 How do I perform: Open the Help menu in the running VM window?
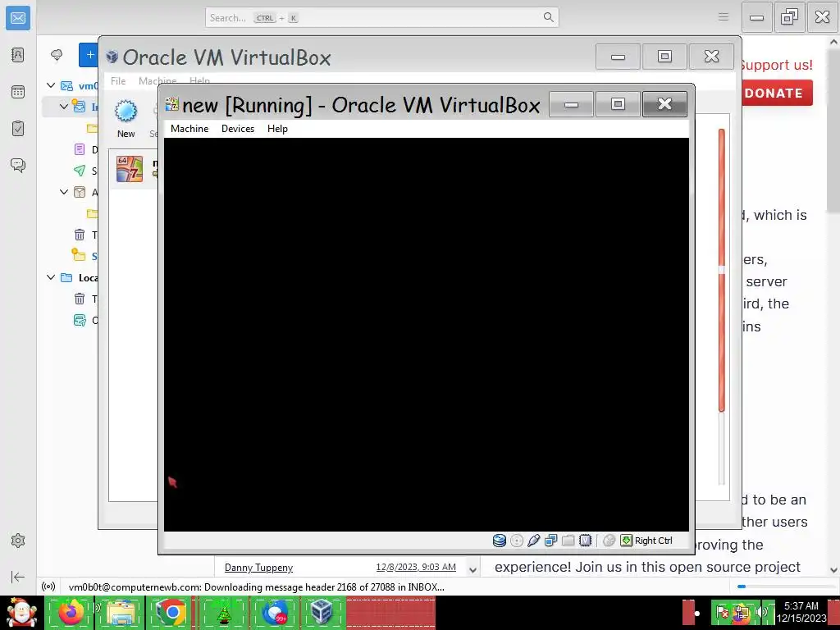pyautogui.click(x=277, y=129)
